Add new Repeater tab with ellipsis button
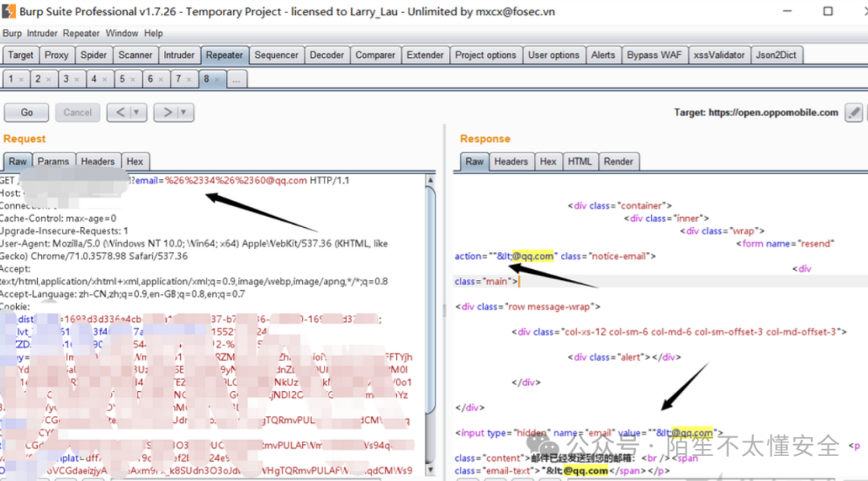This screenshot has height=481, width=868. (235, 79)
